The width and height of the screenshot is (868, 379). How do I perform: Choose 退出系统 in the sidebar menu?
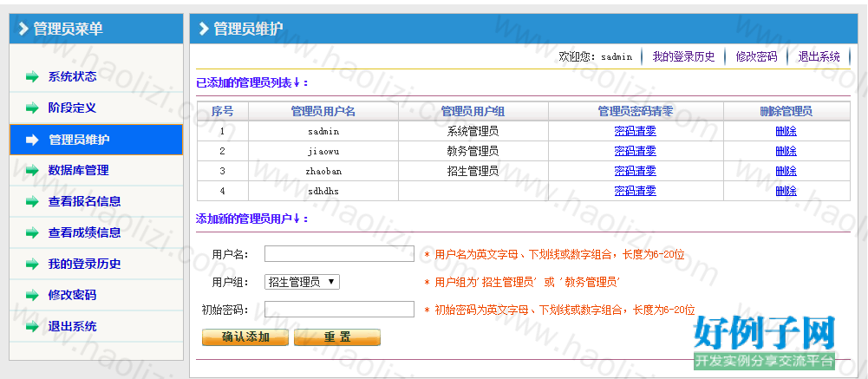click(72, 326)
